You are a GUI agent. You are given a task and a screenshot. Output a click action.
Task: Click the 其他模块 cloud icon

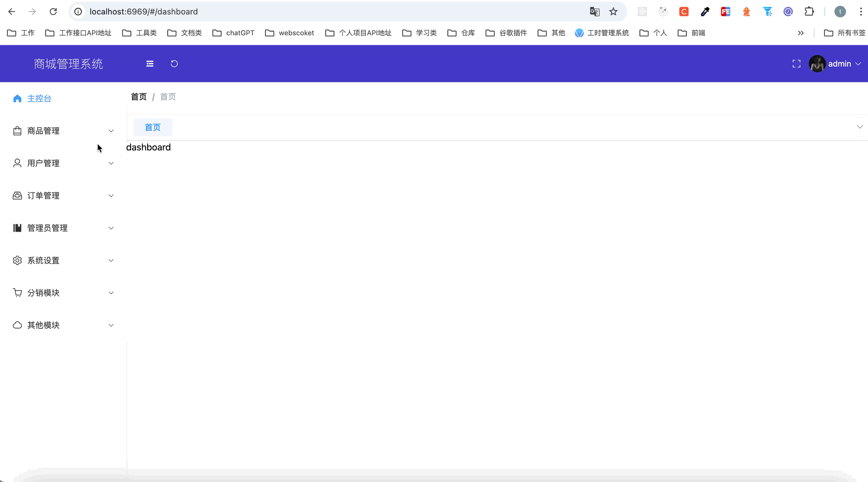16,325
